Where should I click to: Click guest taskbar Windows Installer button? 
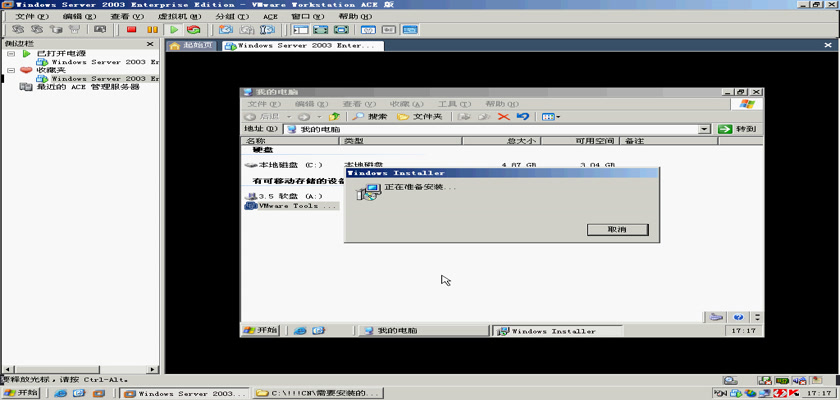[557, 331]
